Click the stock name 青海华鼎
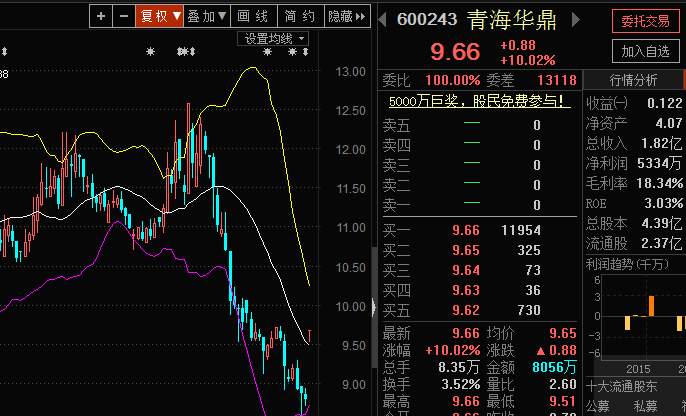Screen dimensions: 686x416 point(512,20)
